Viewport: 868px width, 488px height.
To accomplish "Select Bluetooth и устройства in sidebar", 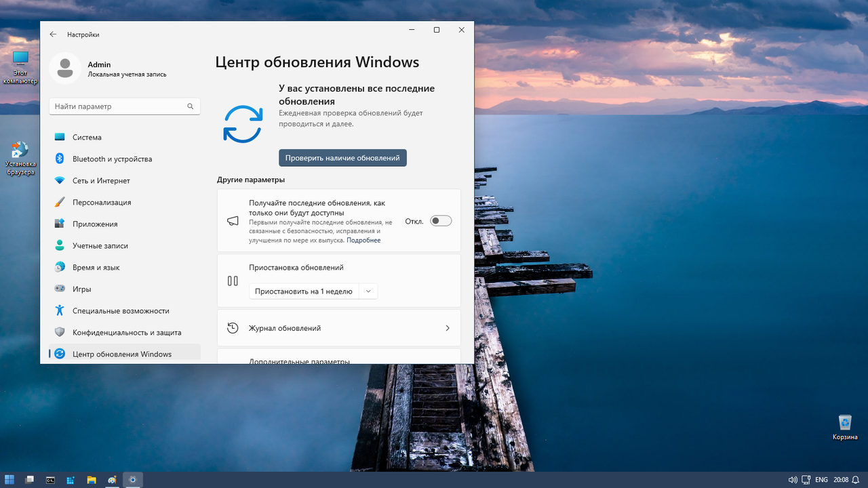I will 125,159.
